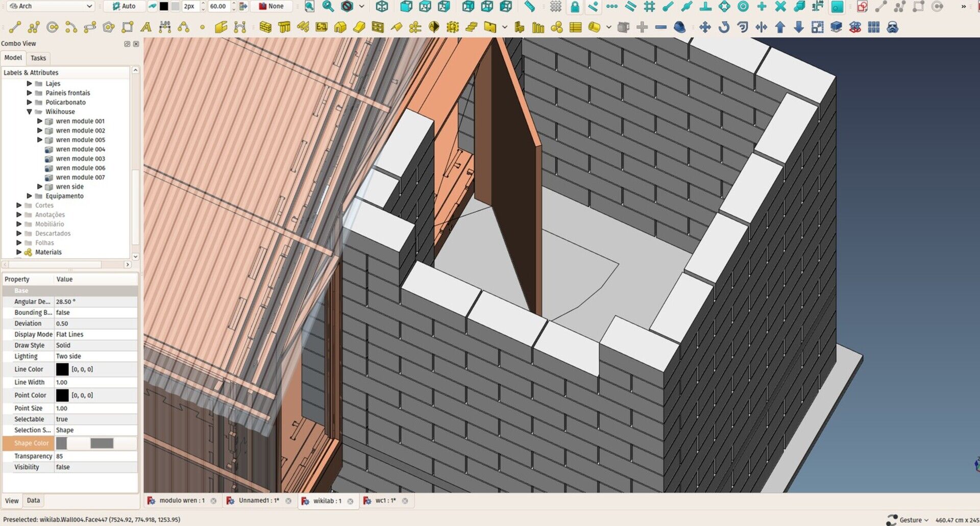Switch to the Tasks tab
Image resolution: width=980 pixels, height=526 pixels.
(38, 58)
